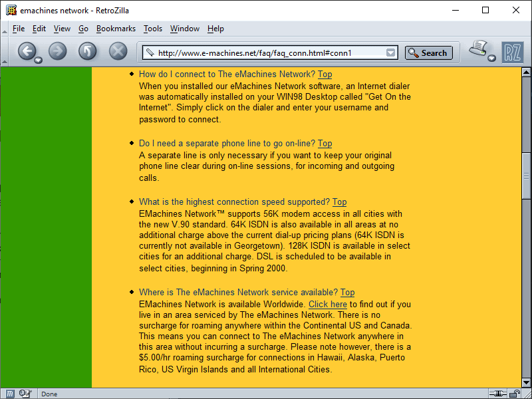
Task: Click the Search button
Action: click(429, 53)
